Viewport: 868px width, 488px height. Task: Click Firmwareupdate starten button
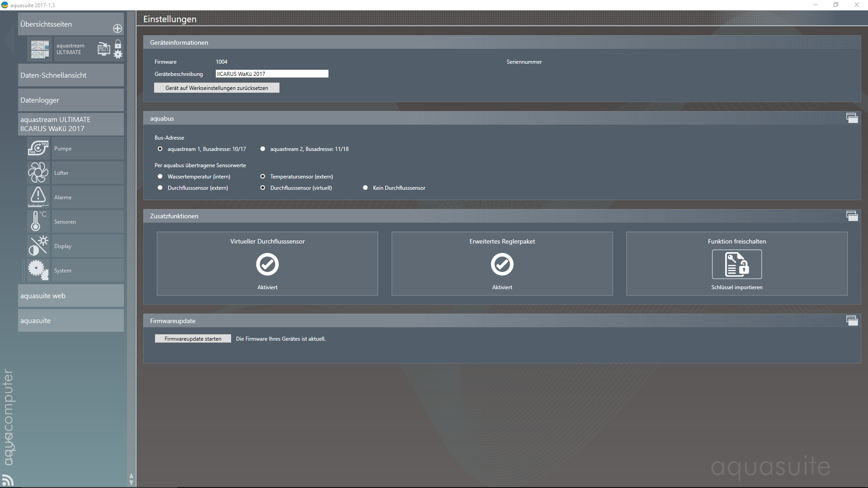pos(193,338)
